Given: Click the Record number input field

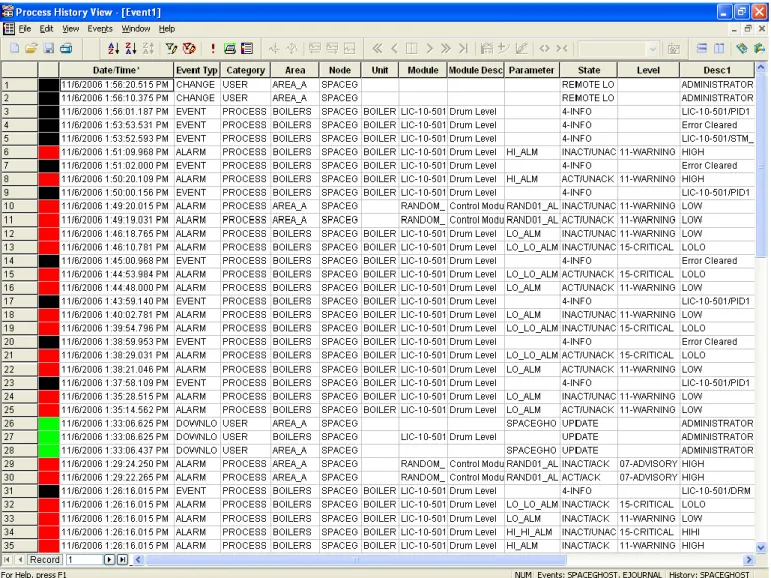Looking at the screenshot, I should (84, 559).
